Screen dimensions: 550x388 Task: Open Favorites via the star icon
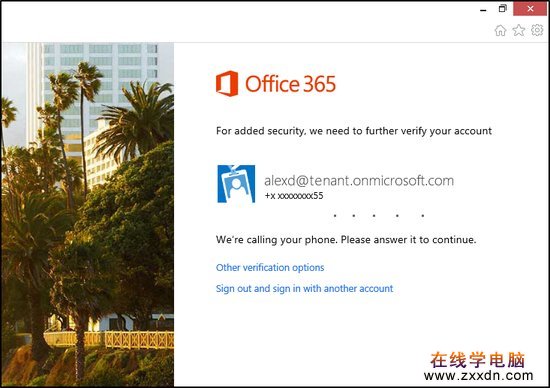click(x=519, y=31)
